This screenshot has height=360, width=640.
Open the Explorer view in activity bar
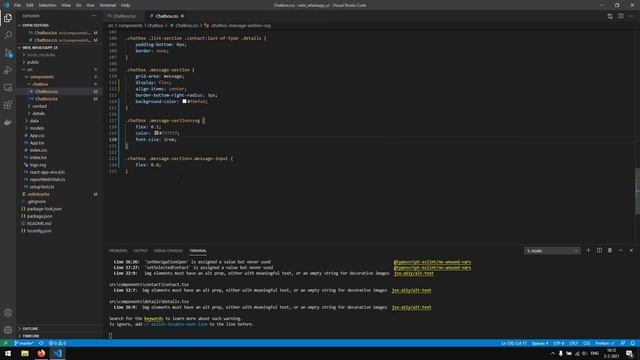click(x=8, y=18)
